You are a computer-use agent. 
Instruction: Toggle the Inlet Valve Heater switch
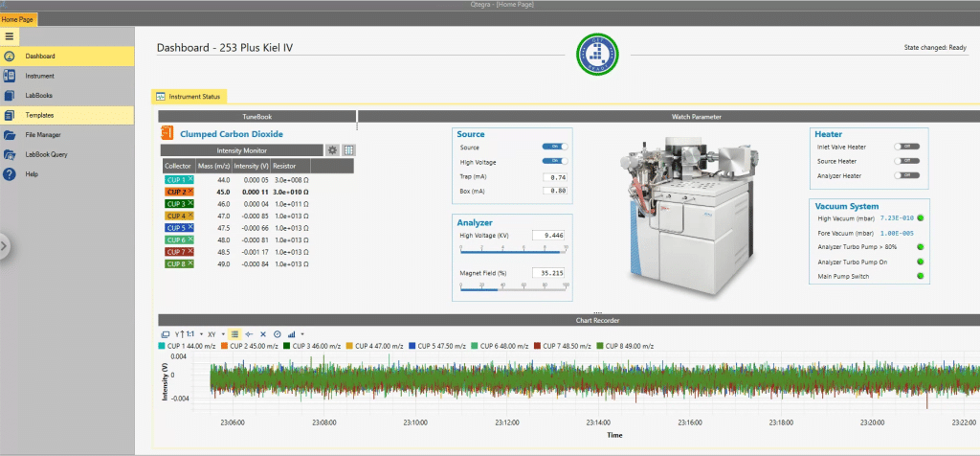907,147
